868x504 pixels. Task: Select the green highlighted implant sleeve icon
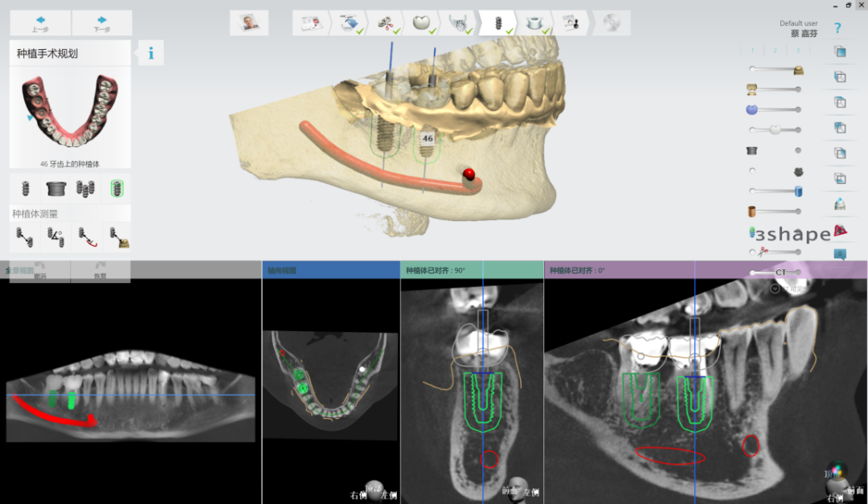(117, 189)
